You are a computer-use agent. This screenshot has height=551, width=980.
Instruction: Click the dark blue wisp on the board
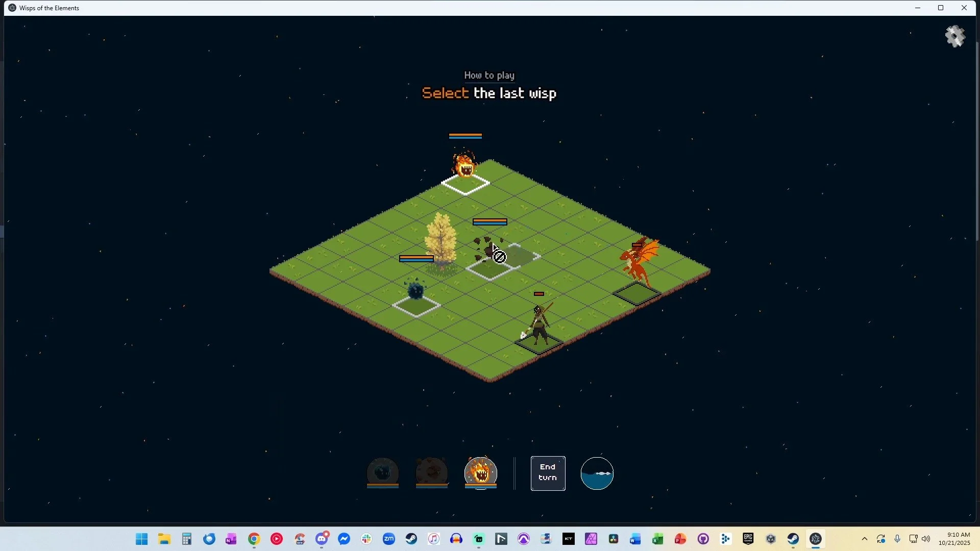(415, 291)
